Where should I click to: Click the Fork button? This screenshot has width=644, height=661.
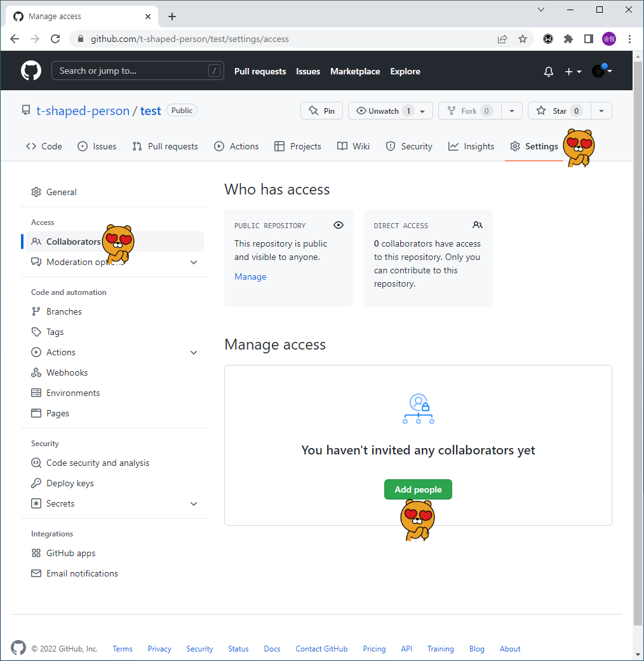[469, 111]
